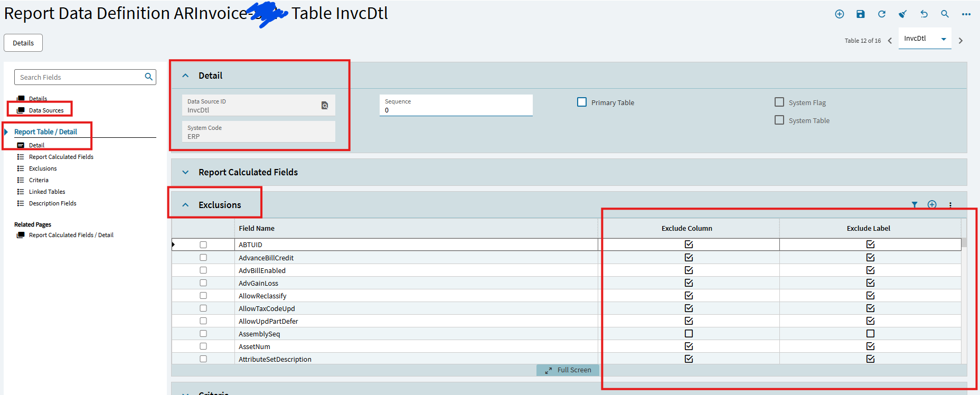Expand Exclusions grid to Full Screen

[568, 370]
